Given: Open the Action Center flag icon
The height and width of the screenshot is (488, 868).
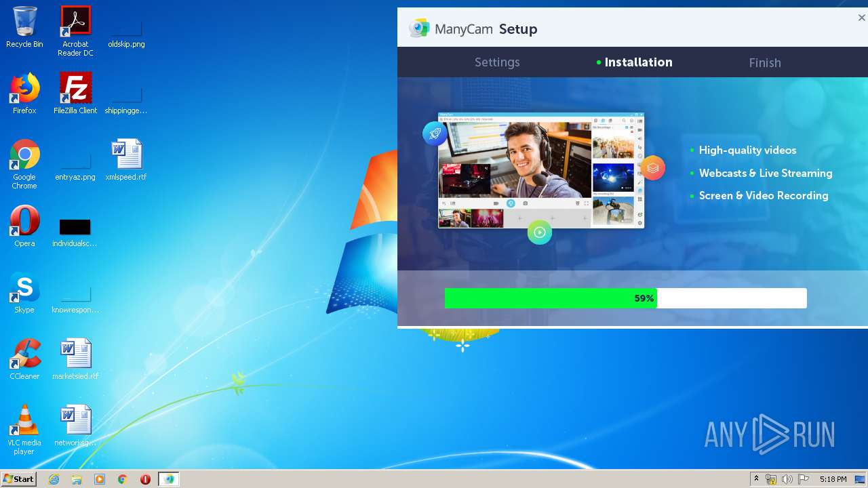Looking at the screenshot, I should [x=804, y=479].
